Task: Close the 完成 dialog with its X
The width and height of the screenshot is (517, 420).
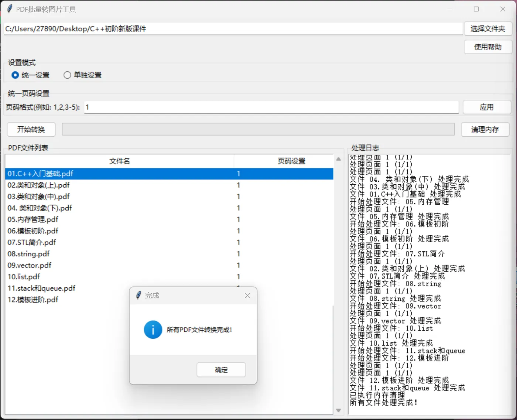Action: pyautogui.click(x=247, y=295)
